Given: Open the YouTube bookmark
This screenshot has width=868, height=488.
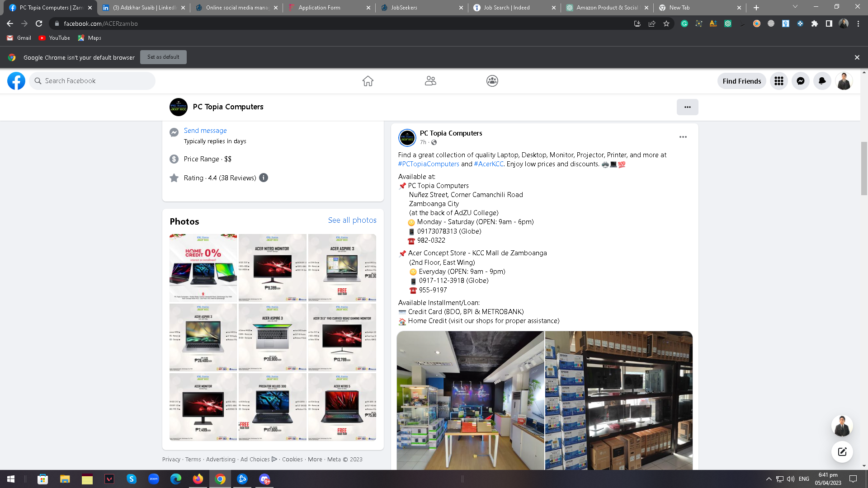Looking at the screenshot, I should [x=55, y=38].
